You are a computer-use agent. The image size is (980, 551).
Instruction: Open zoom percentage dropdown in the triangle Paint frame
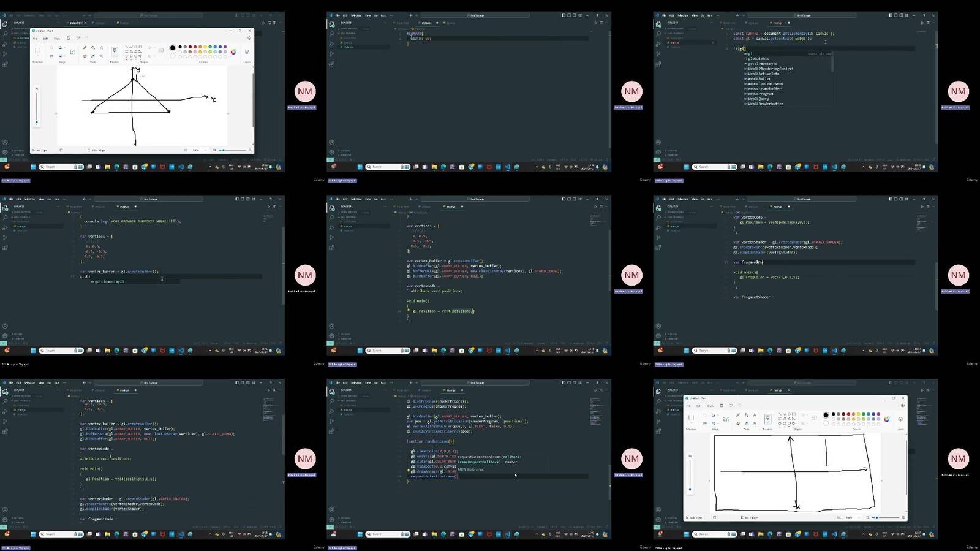[x=197, y=150]
